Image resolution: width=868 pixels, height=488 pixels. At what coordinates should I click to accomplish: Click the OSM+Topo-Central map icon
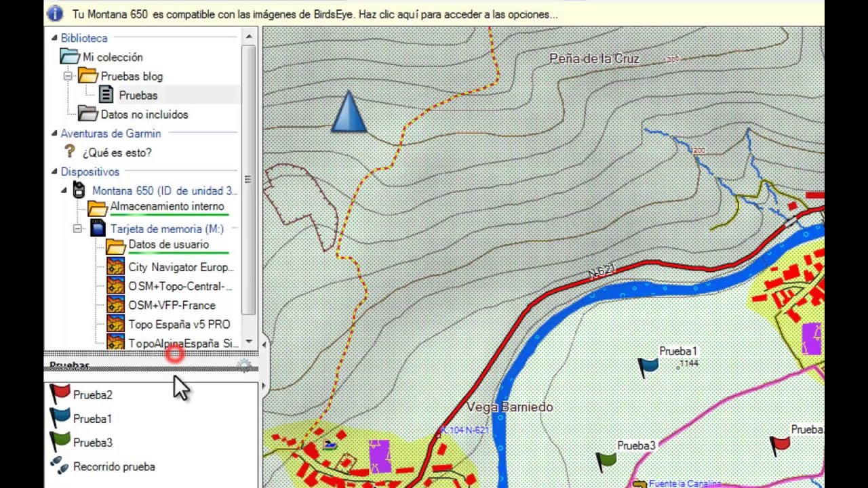click(116, 285)
